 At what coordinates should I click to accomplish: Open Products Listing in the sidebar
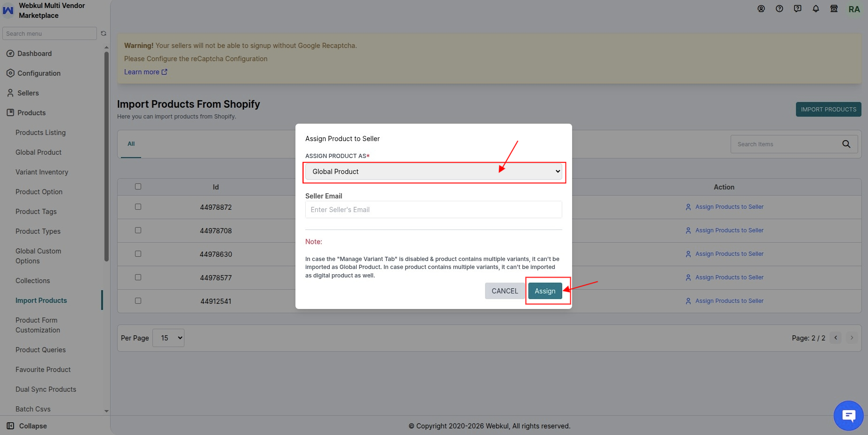pos(40,133)
